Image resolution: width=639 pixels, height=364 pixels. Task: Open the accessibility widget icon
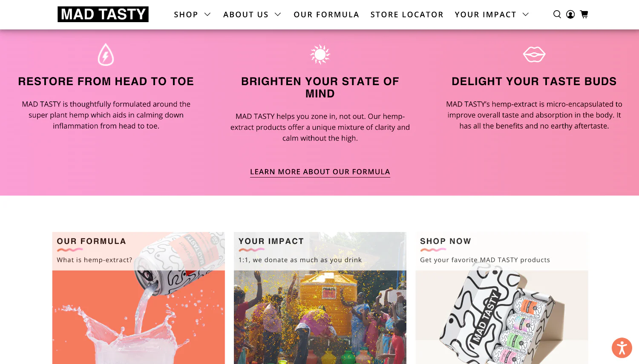[622, 348]
